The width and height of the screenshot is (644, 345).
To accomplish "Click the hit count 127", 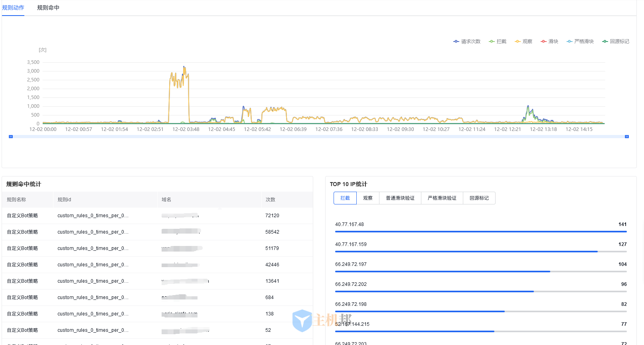I will click(x=622, y=244).
